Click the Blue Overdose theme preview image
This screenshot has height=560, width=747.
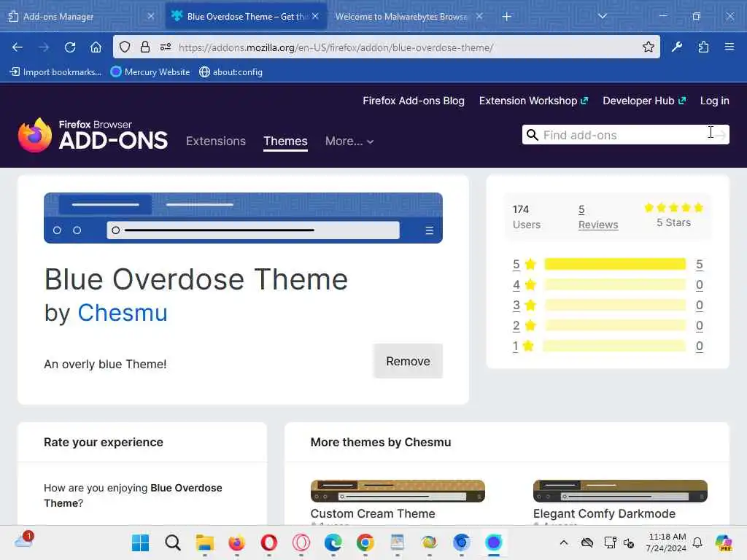[243, 218]
